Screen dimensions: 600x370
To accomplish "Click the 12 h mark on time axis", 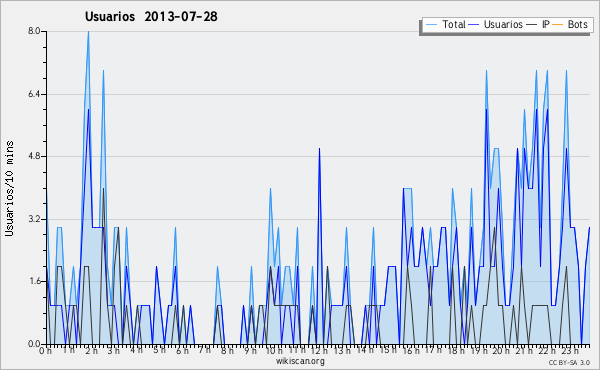I will [x=319, y=350].
